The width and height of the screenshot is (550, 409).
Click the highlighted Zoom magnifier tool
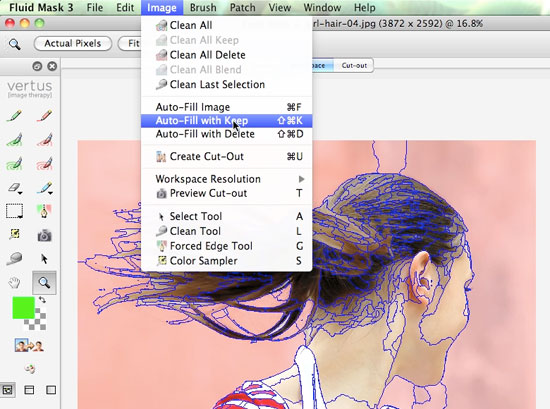44,282
